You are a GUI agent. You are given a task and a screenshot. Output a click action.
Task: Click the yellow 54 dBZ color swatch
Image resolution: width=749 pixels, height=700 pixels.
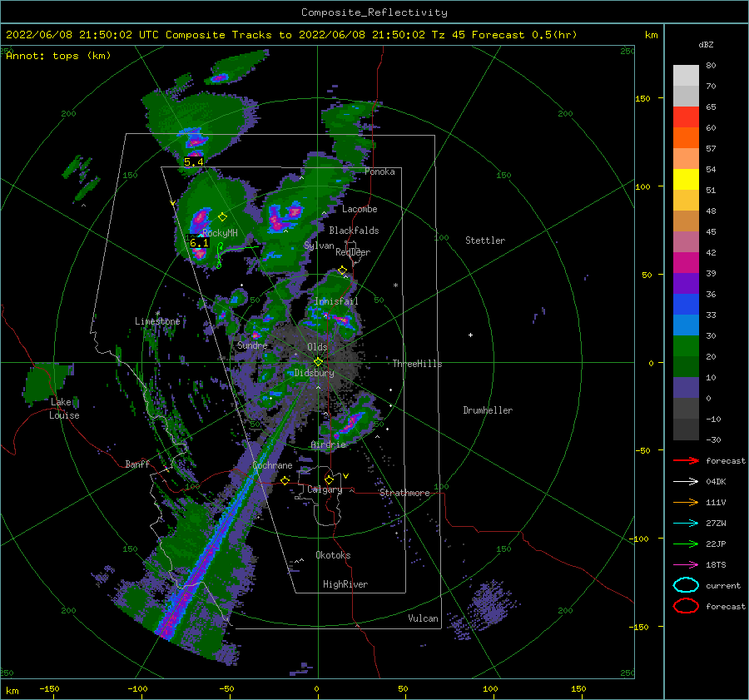pyautogui.click(x=686, y=179)
